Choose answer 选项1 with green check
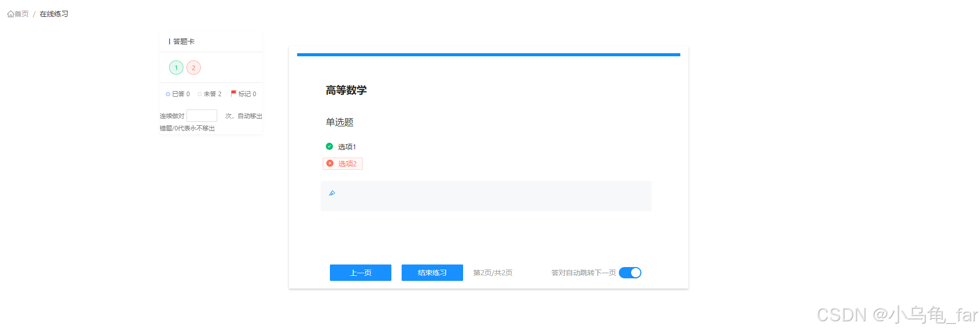Screen dimensions: 980x331 pos(341,147)
